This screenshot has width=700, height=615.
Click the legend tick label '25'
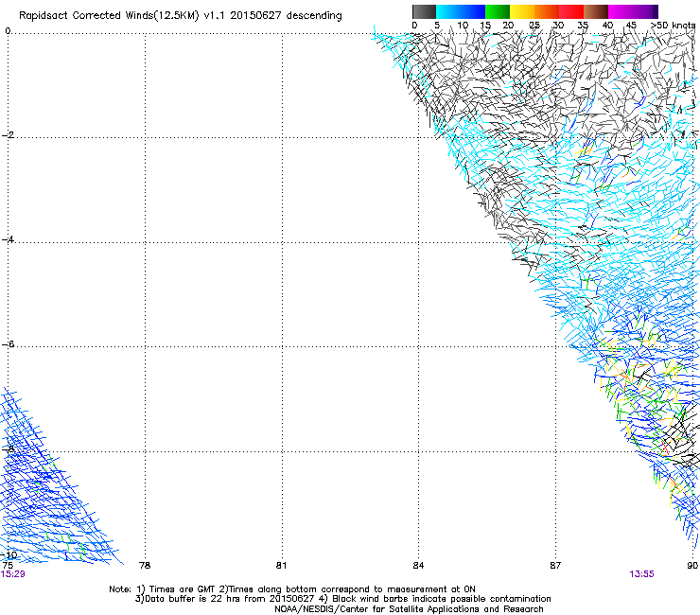(x=534, y=26)
